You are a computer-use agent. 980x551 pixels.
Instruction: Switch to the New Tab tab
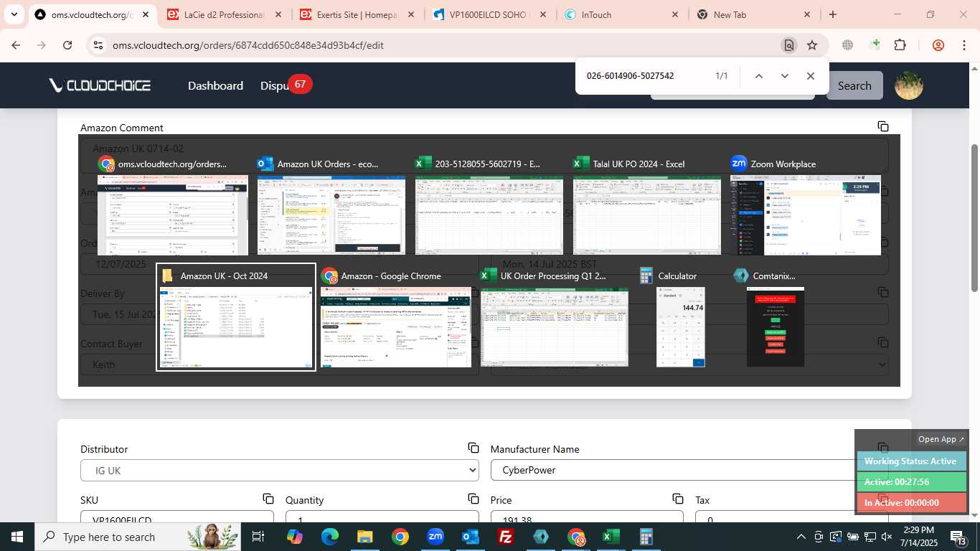click(754, 14)
